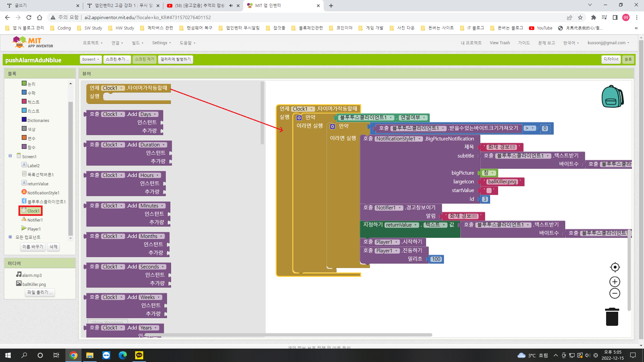The image size is (644, 362).
Task: Zoom out with the minus icon
Action: point(615,293)
